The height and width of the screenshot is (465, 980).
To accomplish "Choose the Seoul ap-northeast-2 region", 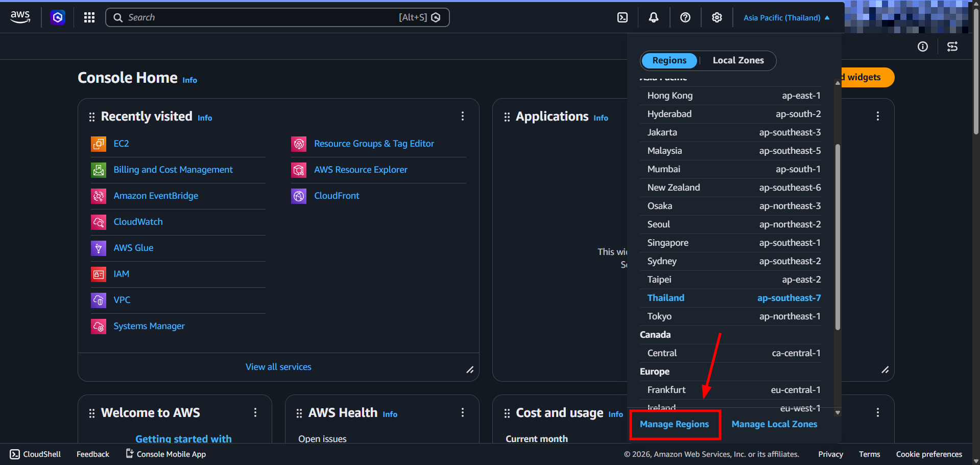I will pos(730,224).
